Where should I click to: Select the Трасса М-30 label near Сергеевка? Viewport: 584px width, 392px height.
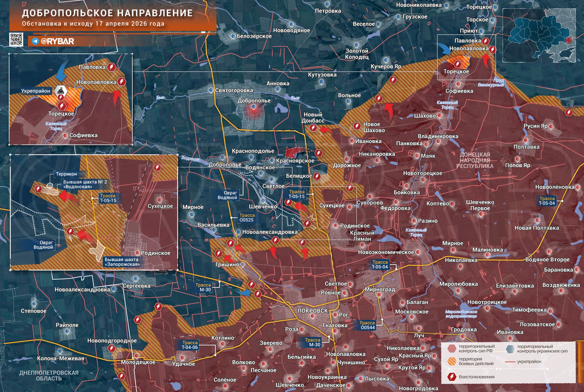[203, 287]
